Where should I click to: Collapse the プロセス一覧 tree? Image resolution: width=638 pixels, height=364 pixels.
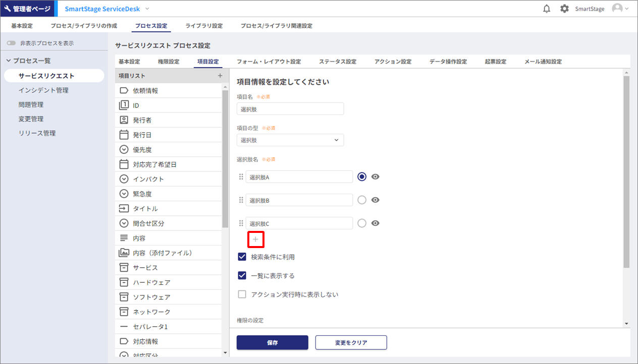tap(9, 61)
